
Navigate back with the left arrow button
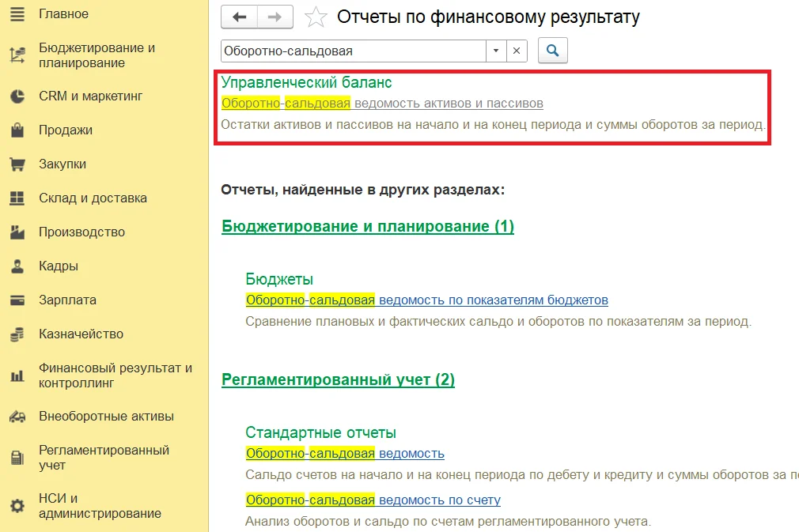(x=239, y=17)
